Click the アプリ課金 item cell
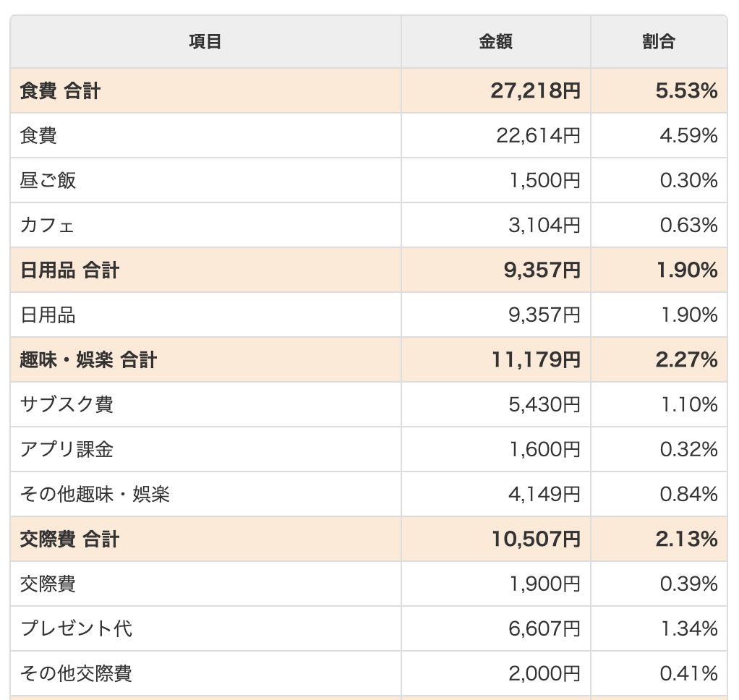Screen dimensions: 739x700 click(67, 450)
